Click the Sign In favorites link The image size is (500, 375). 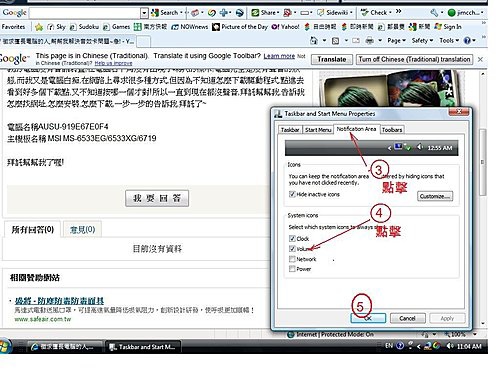[448, 27]
